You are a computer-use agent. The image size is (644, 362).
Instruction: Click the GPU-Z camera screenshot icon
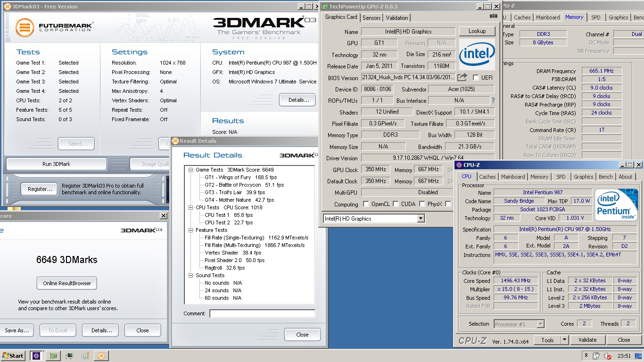point(494,16)
